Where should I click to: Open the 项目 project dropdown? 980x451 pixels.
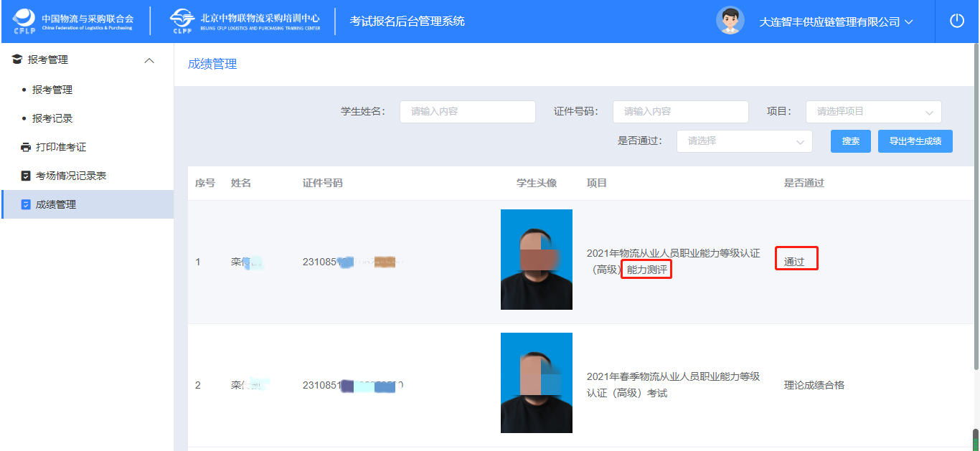tap(873, 112)
